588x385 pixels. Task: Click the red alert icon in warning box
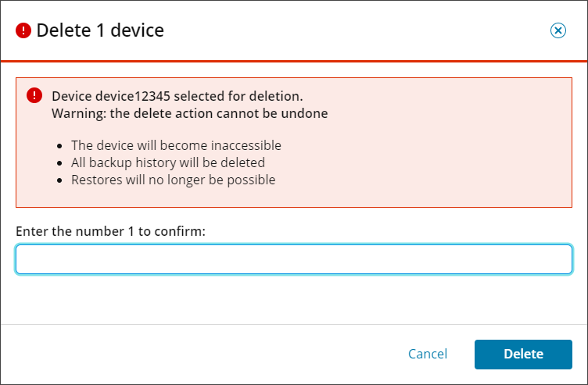tap(34, 96)
